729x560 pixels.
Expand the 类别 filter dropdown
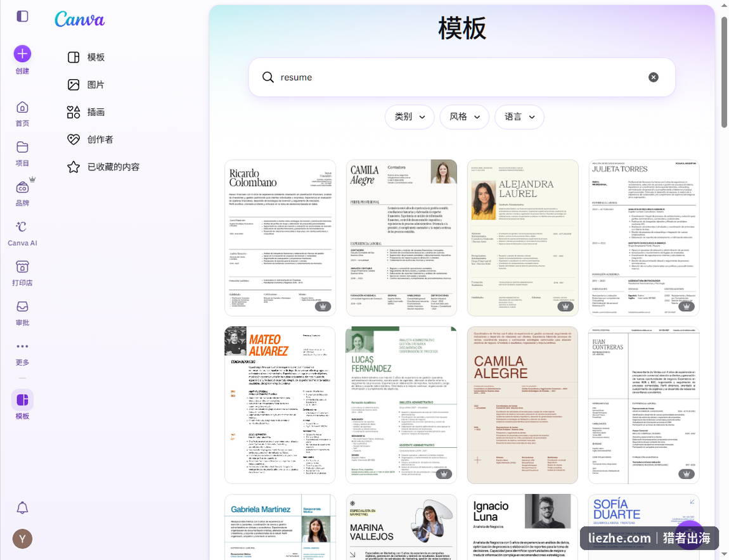410,117
